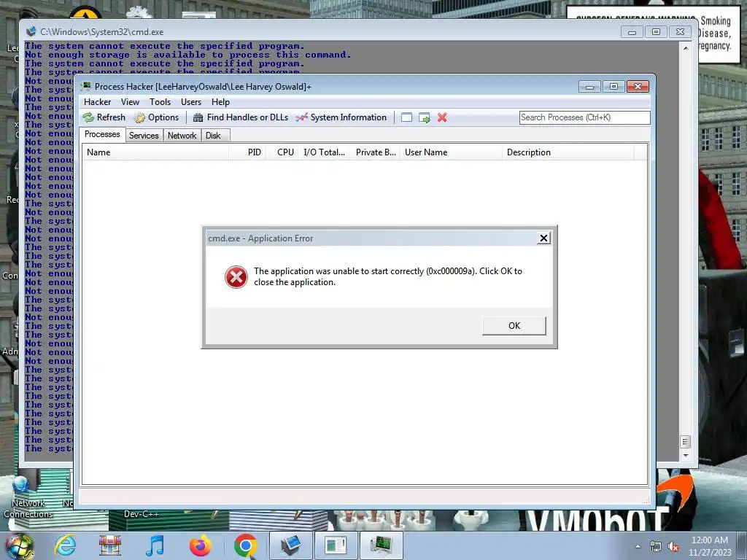Click the cmd.exe scrollbar thumb

coord(686,442)
